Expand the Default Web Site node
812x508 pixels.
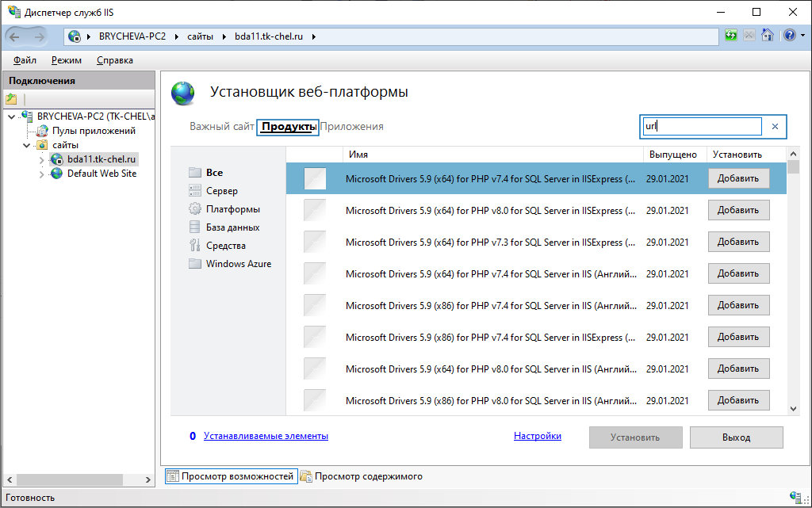41,174
